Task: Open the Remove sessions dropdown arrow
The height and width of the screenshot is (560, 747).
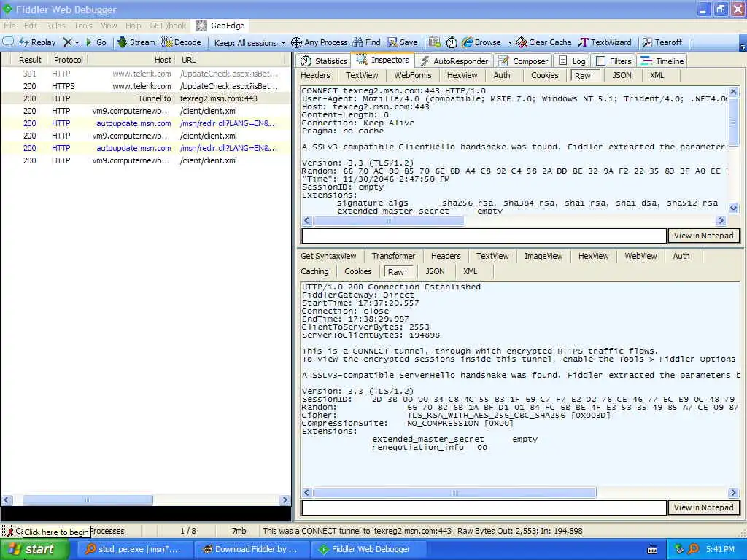Action: tap(77, 43)
